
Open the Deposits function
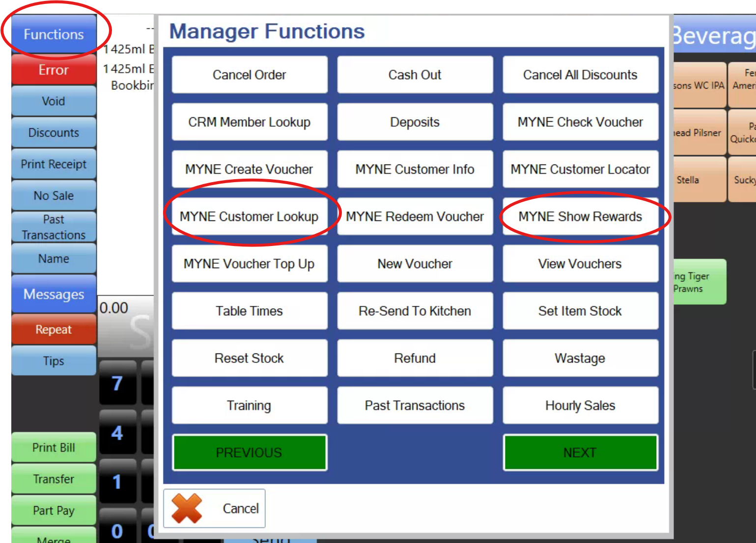pos(415,122)
